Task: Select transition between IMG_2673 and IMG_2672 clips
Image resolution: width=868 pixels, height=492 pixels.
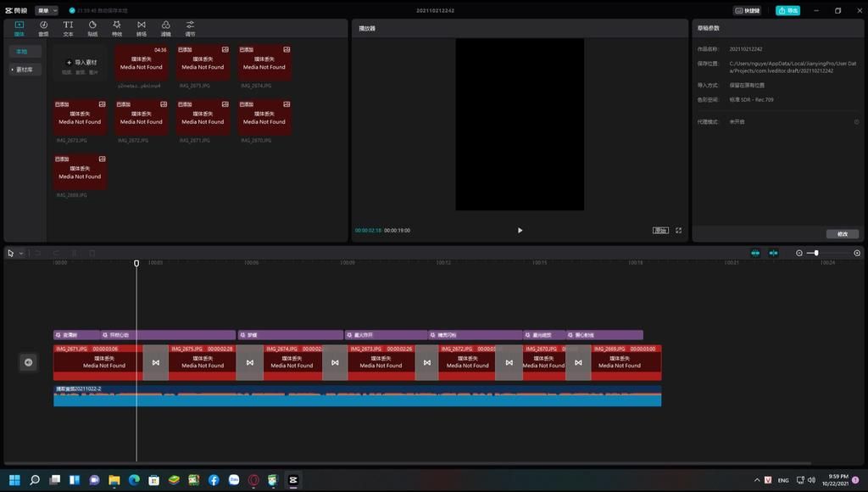Action: coord(427,362)
